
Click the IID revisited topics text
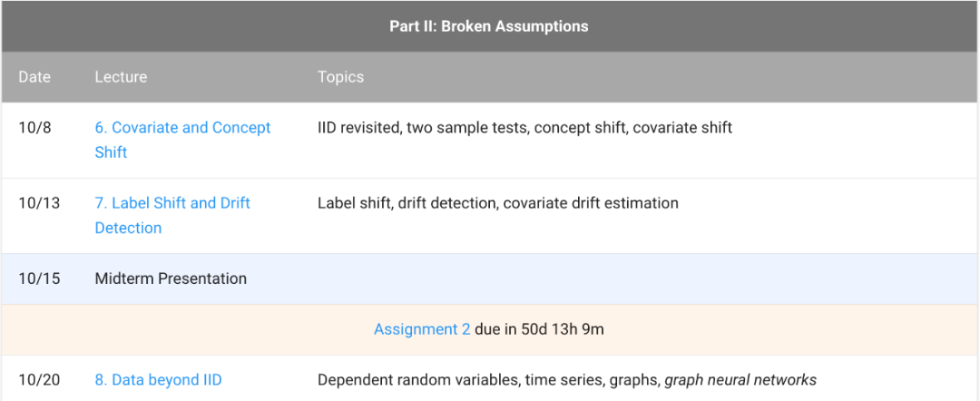(x=359, y=128)
